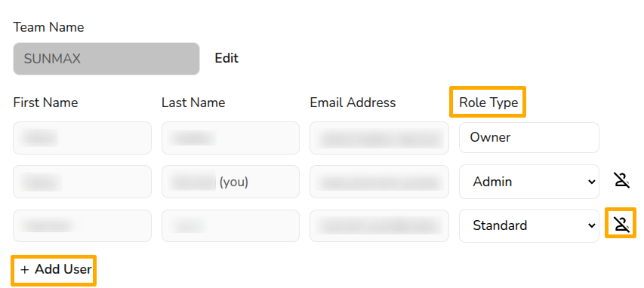Click the Team Name label
This screenshot has width=644, height=288.
click(x=48, y=27)
